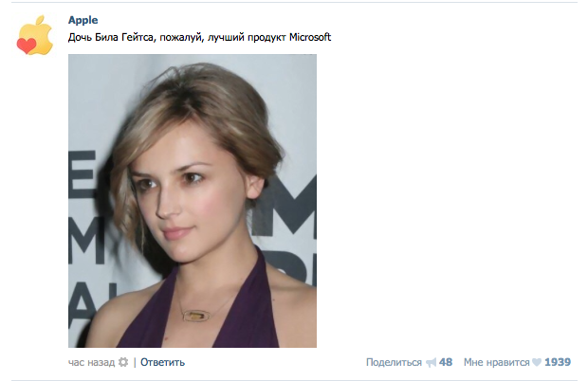Image resolution: width=588 pixels, height=381 pixels.
Task: Open the attached photo of the woman
Action: 193,201
